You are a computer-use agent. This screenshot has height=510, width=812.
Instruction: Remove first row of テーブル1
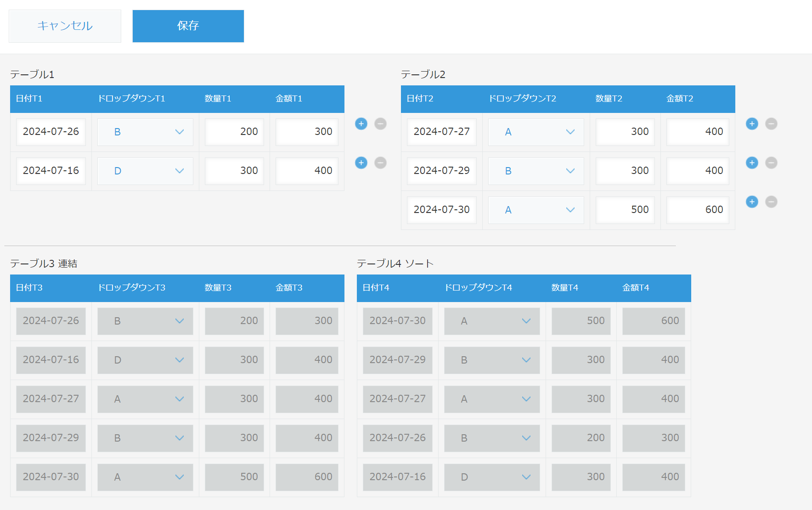[x=380, y=123]
